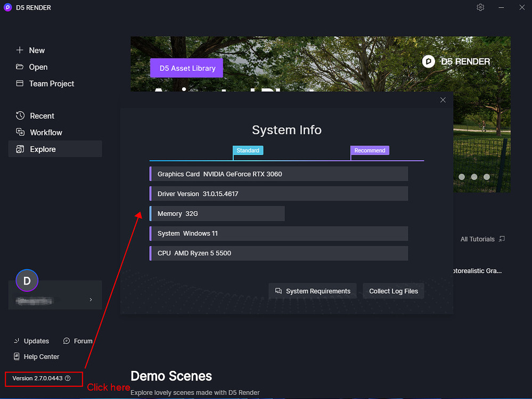Click the user avatar with letter D
The image size is (532, 399).
[x=27, y=280]
